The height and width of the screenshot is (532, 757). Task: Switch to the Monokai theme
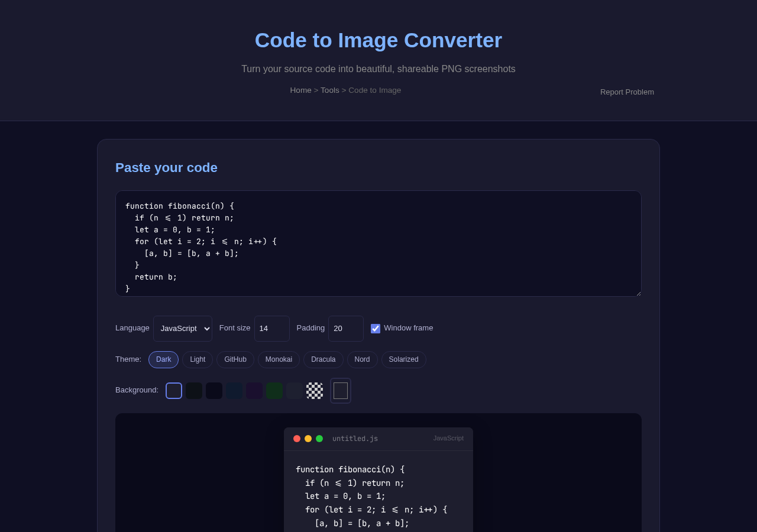[279, 359]
